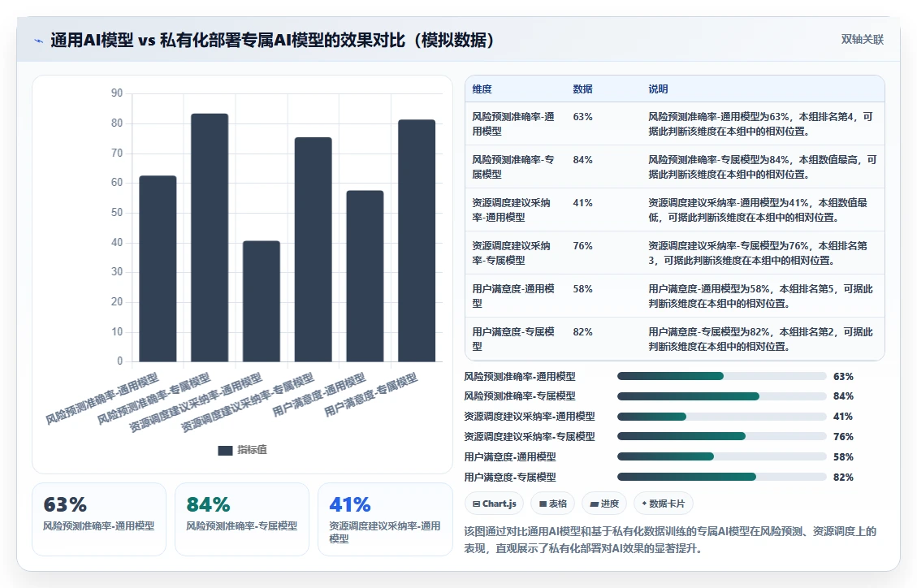Image resolution: width=917 pixels, height=588 pixels.
Task: Select table cell 58% in 数据 column
Action: [582, 289]
